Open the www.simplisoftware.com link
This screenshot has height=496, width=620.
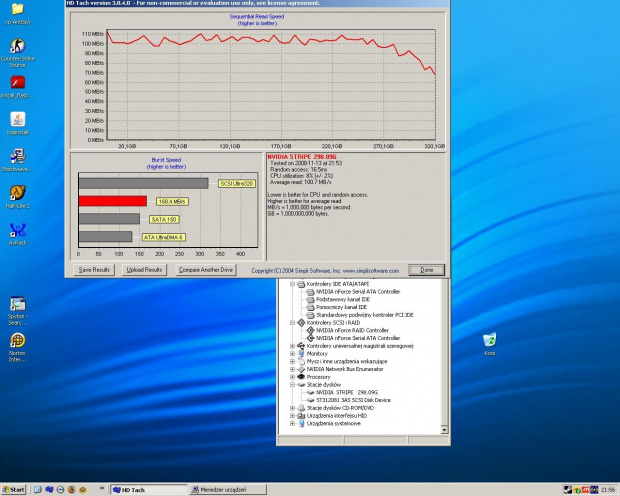371,271
